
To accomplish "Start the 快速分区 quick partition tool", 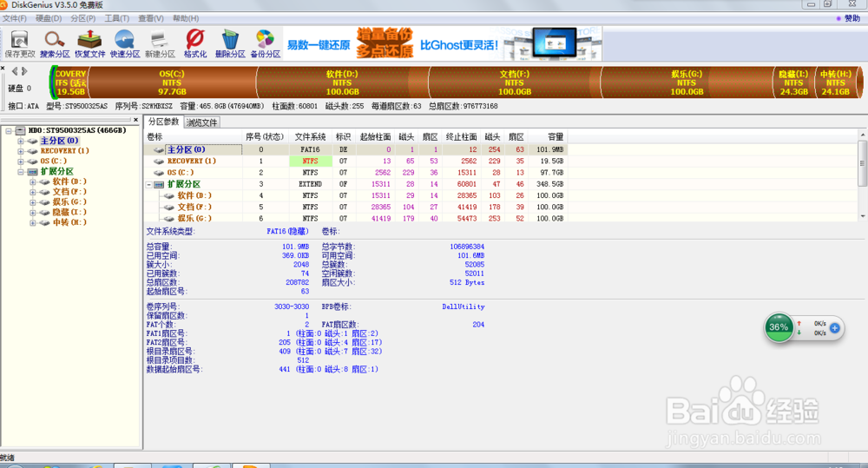I will (x=124, y=44).
